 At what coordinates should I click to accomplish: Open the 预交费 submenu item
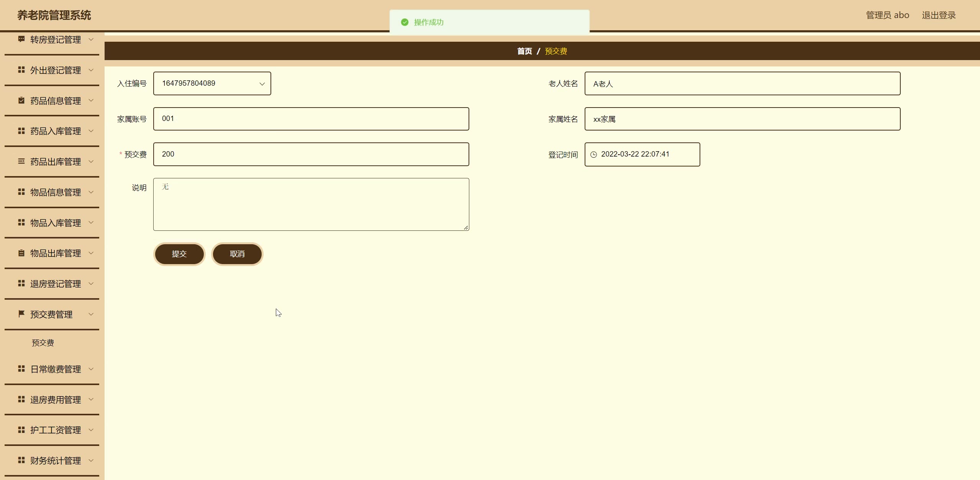click(x=43, y=343)
